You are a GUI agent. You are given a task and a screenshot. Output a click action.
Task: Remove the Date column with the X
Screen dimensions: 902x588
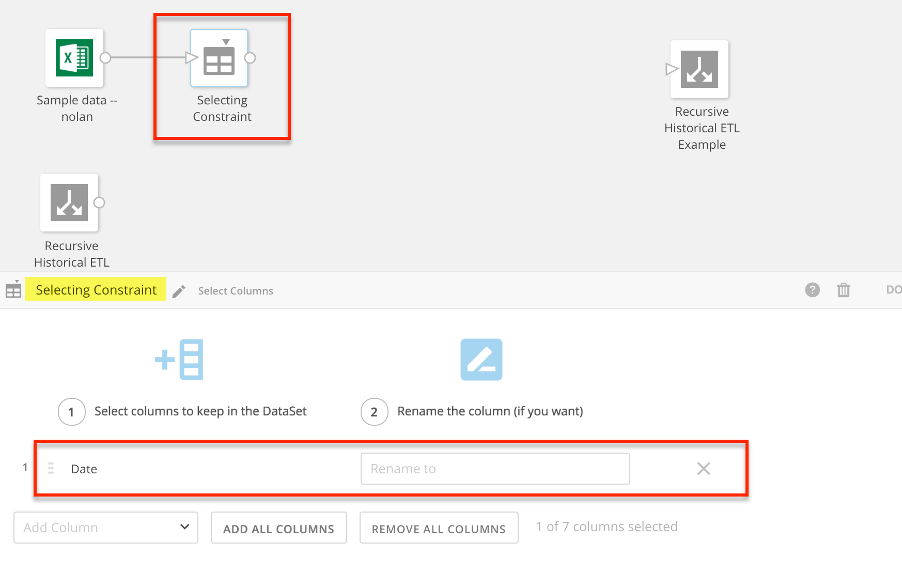click(704, 468)
